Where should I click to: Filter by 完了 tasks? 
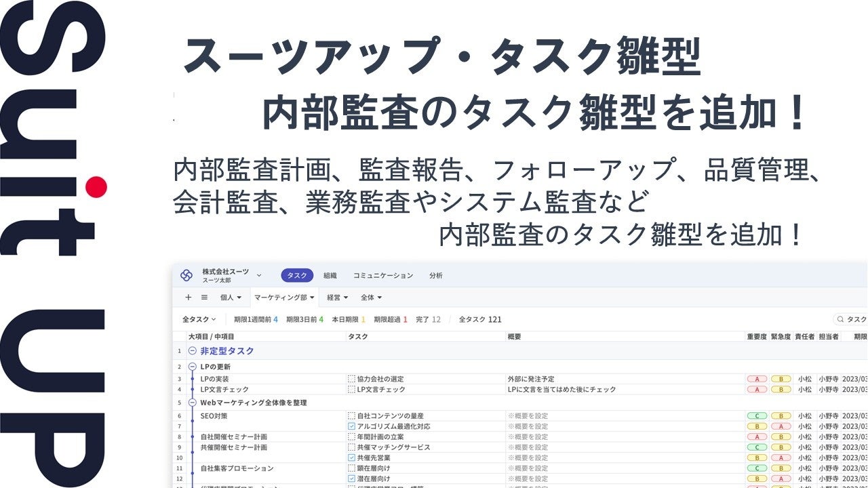[x=428, y=319]
